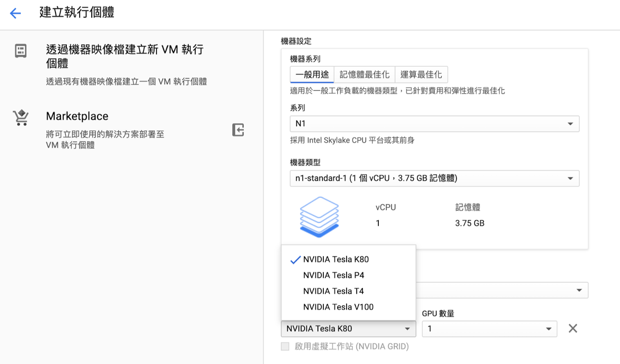
Task: Click the Marketplace shopping cart icon
Action: pos(21,117)
